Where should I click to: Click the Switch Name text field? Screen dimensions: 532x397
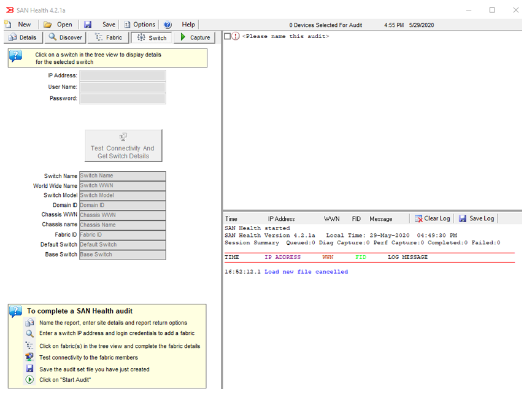click(123, 176)
